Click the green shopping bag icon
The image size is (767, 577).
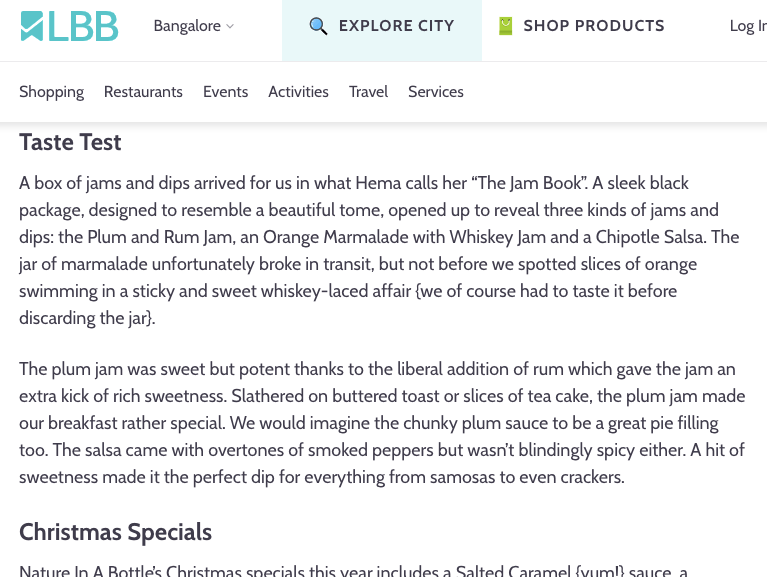click(505, 26)
